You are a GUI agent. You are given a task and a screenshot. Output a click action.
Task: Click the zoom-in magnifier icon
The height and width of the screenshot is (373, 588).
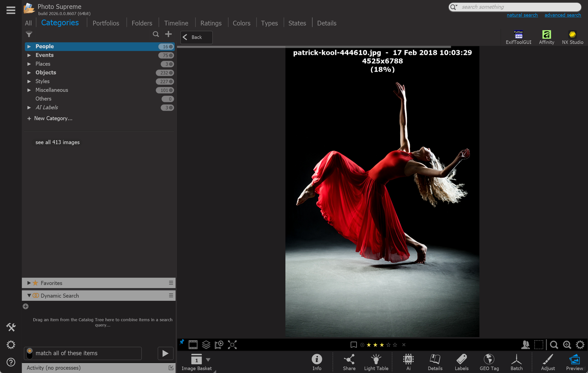point(567,345)
